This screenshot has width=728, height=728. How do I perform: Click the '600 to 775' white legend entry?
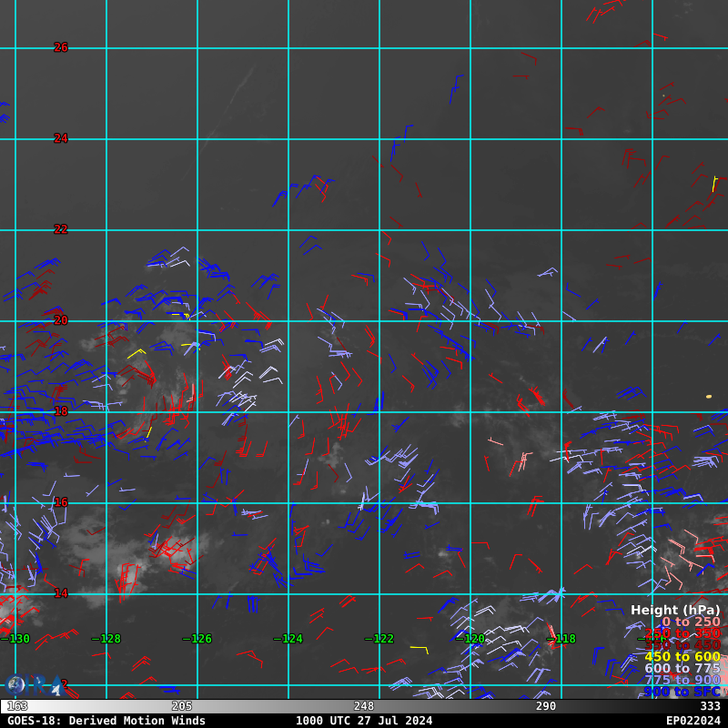(x=682, y=668)
